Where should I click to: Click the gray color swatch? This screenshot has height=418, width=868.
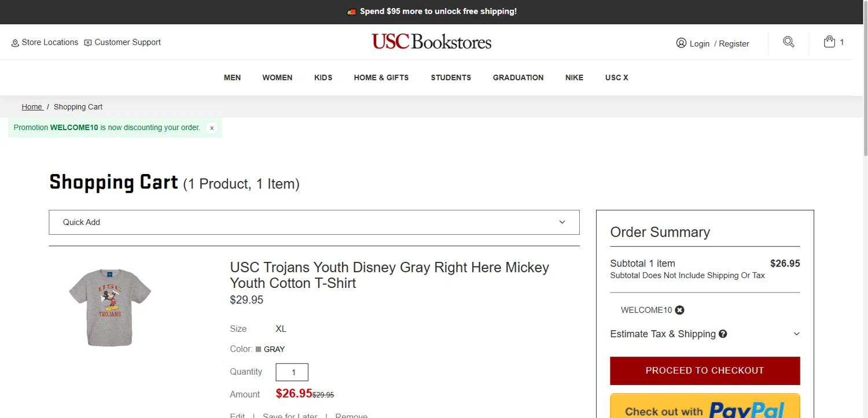(x=258, y=349)
